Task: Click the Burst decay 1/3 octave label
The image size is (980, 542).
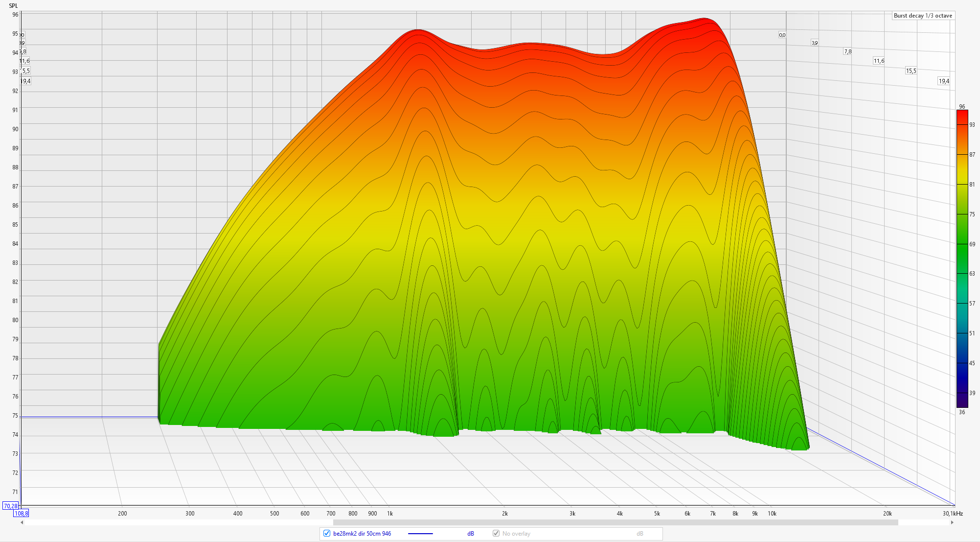Action: click(923, 16)
